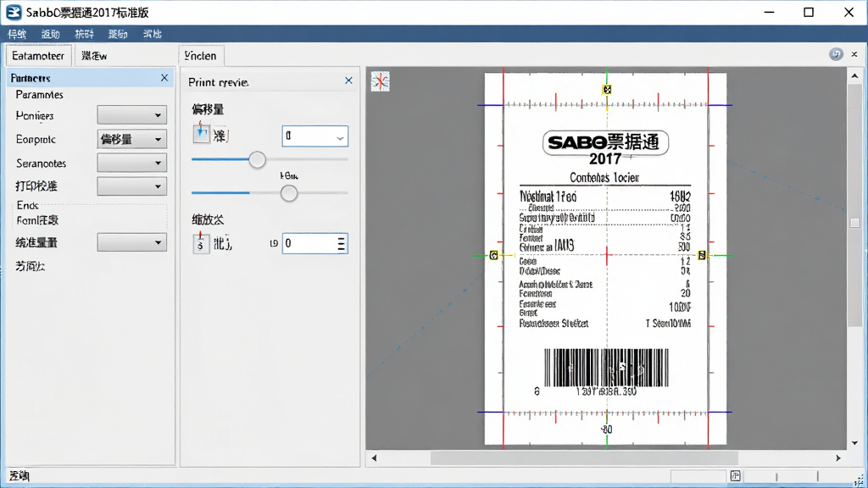Click the SabbO application logo in title bar

(x=14, y=12)
